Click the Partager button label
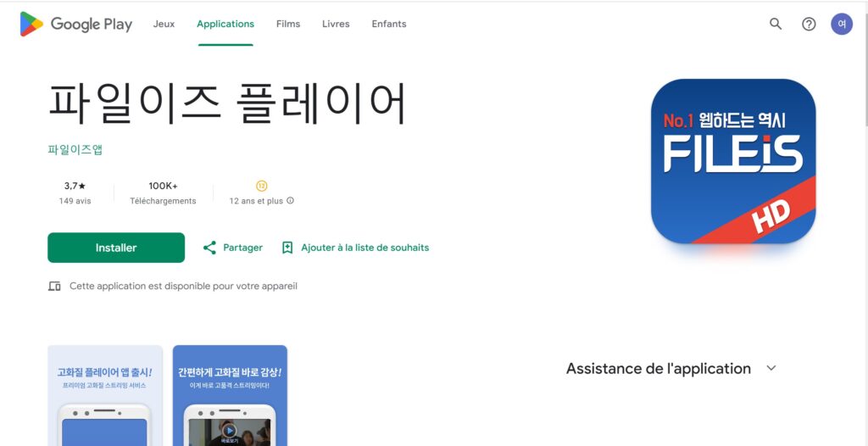The height and width of the screenshot is (446, 868). coord(243,248)
